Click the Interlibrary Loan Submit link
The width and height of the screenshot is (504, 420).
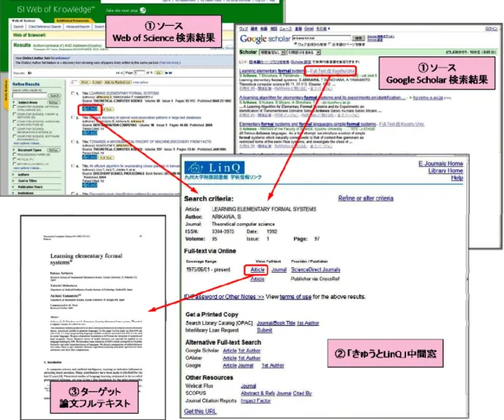(264, 330)
